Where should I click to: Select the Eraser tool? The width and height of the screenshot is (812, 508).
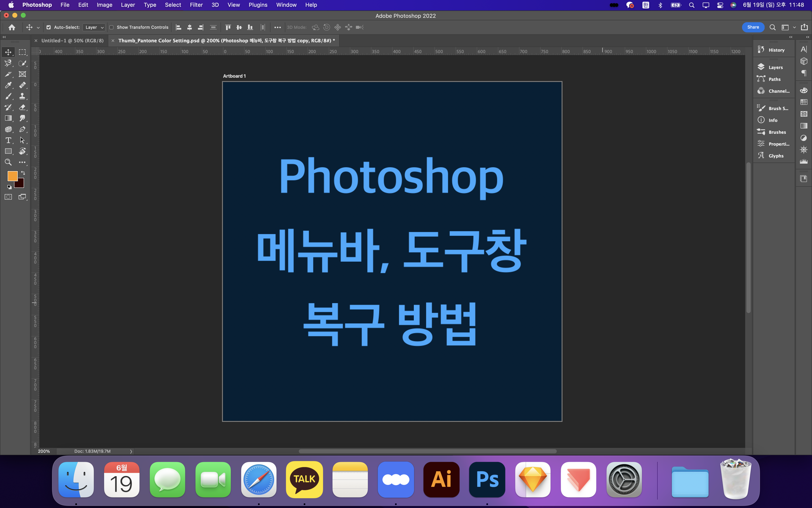pyautogui.click(x=22, y=107)
